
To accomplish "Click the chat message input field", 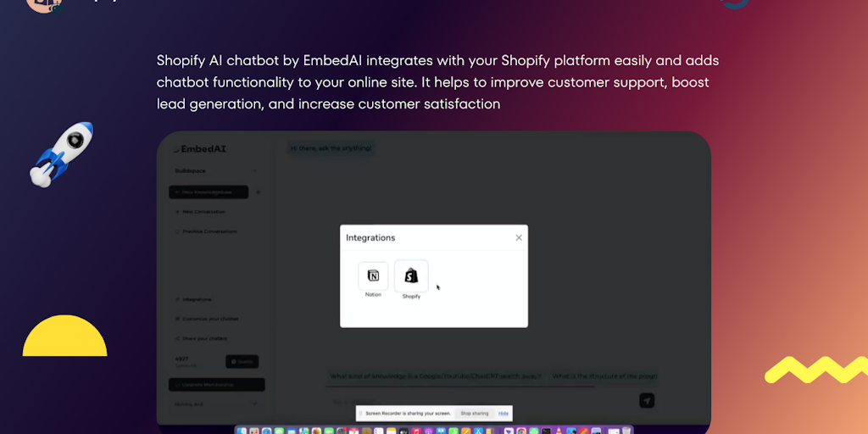I will 481,401.
